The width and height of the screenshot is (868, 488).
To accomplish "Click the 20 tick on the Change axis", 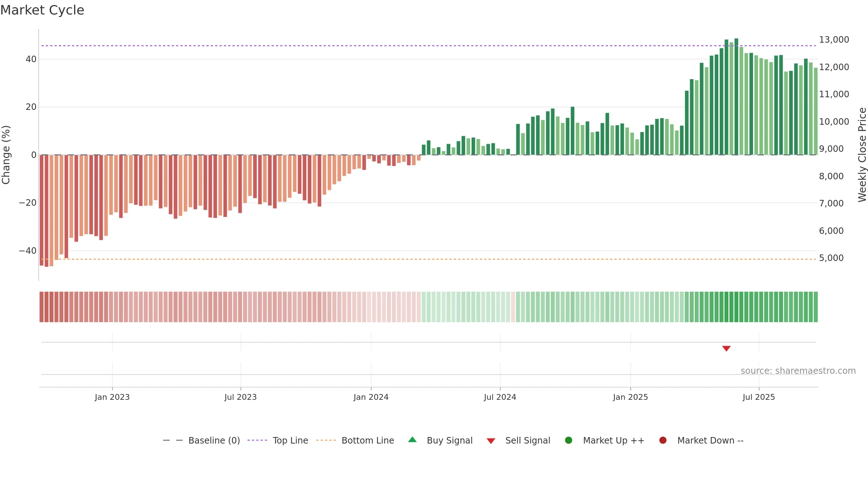I will (31, 107).
